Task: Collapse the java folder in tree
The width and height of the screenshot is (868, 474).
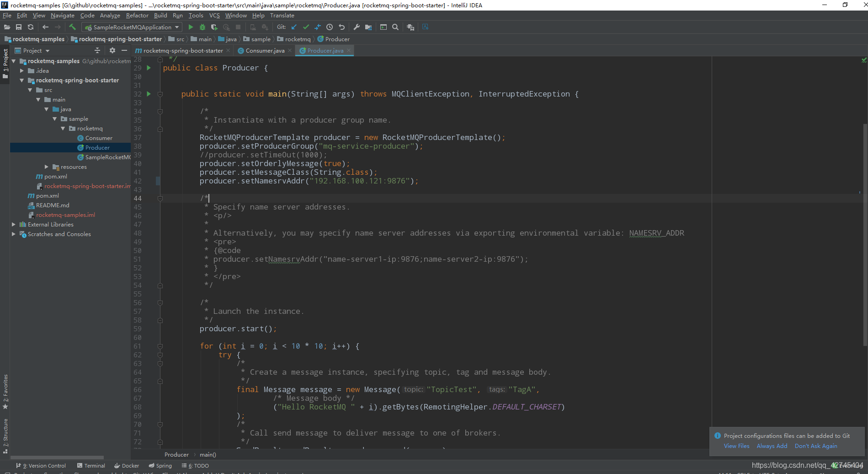Action: 47,109
